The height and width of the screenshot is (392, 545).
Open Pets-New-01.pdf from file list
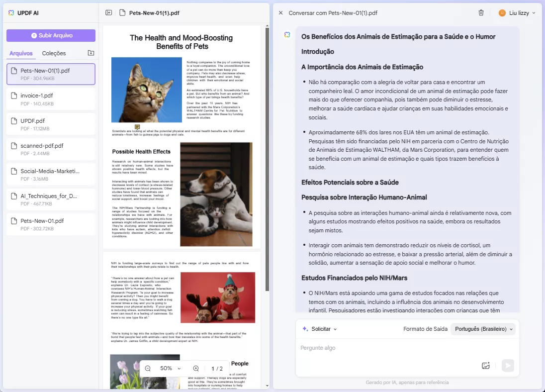51,224
